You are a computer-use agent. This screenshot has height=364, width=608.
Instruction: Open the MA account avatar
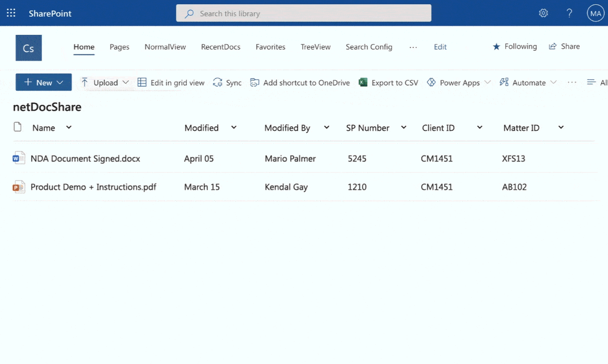(596, 13)
